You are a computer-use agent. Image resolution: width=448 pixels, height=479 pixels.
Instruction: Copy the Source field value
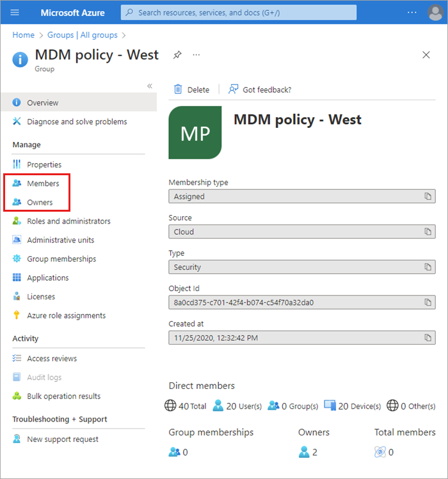pyautogui.click(x=428, y=232)
